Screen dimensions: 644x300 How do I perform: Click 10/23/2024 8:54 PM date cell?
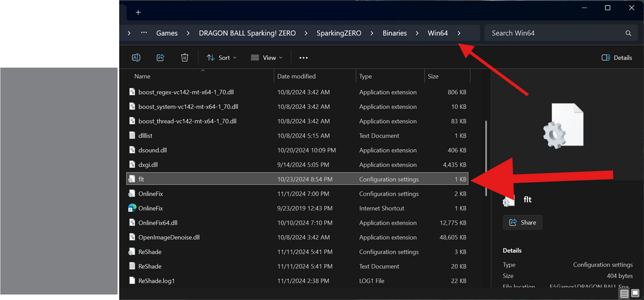pos(305,180)
